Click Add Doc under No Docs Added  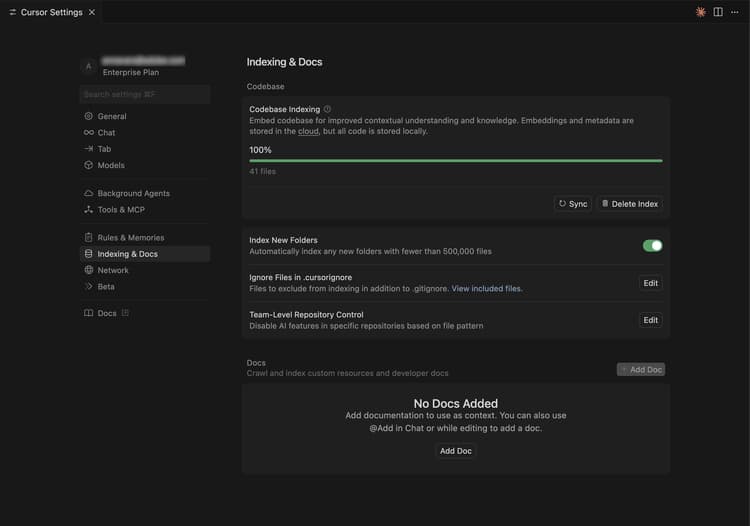pos(455,451)
